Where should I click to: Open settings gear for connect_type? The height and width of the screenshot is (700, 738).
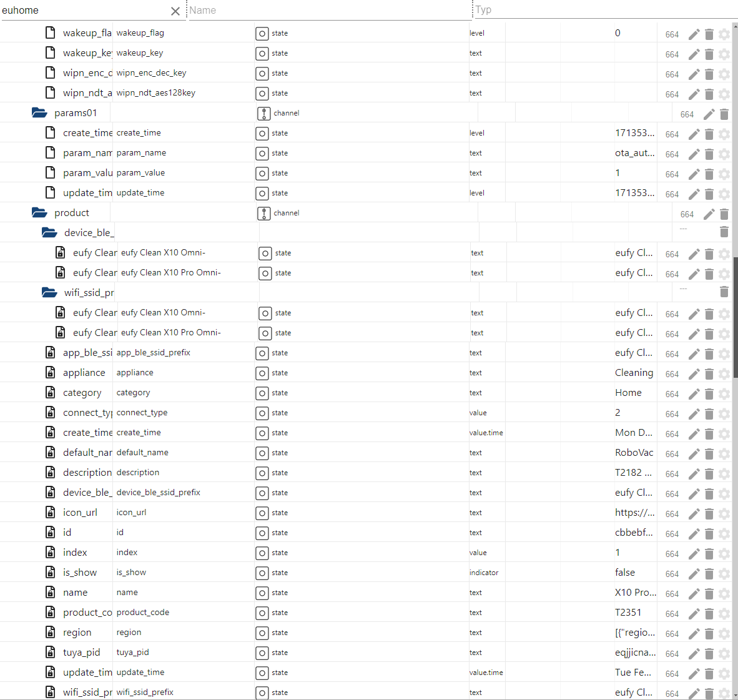click(x=724, y=414)
